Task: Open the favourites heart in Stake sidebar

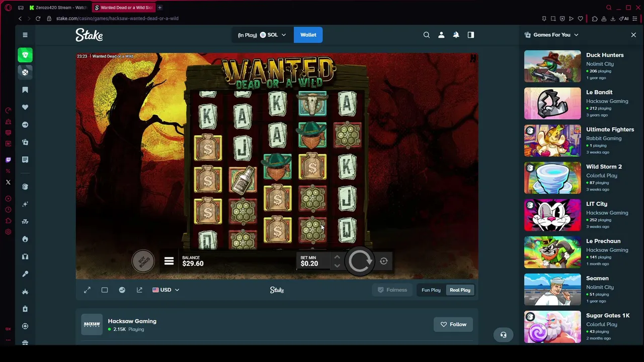Action: (x=25, y=107)
